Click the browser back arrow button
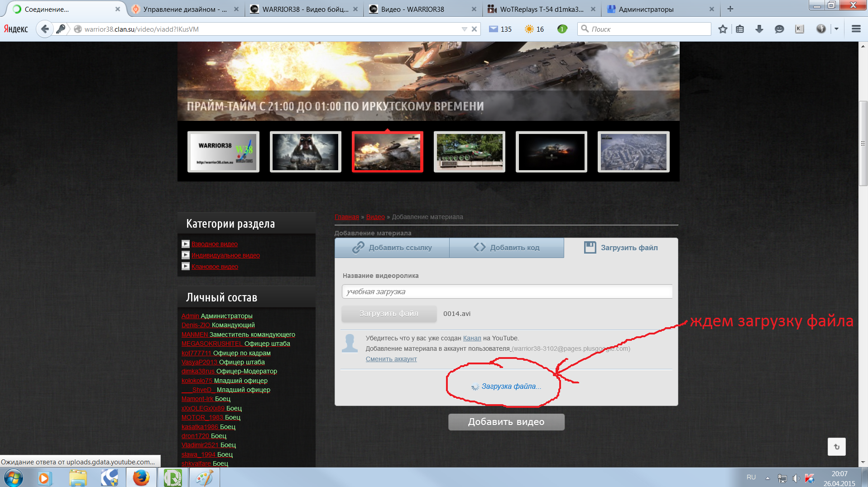Image resolution: width=868 pixels, height=487 pixels. click(44, 29)
